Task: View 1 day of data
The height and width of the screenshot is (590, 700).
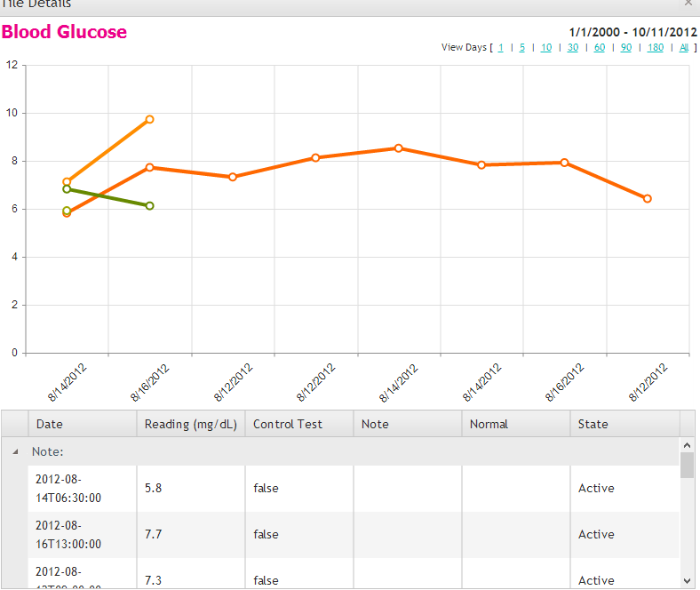Action: pyautogui.click(x=500, y=47)
